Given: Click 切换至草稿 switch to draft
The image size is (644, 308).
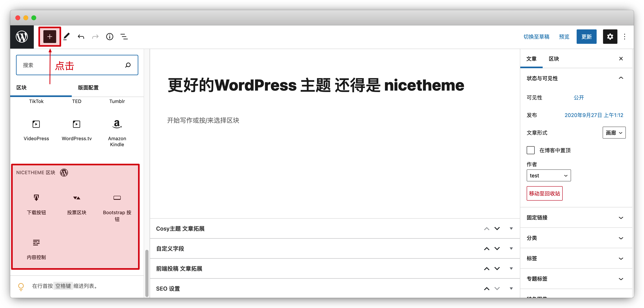Looking at the screenshot, I should click(x=536, y=37).
